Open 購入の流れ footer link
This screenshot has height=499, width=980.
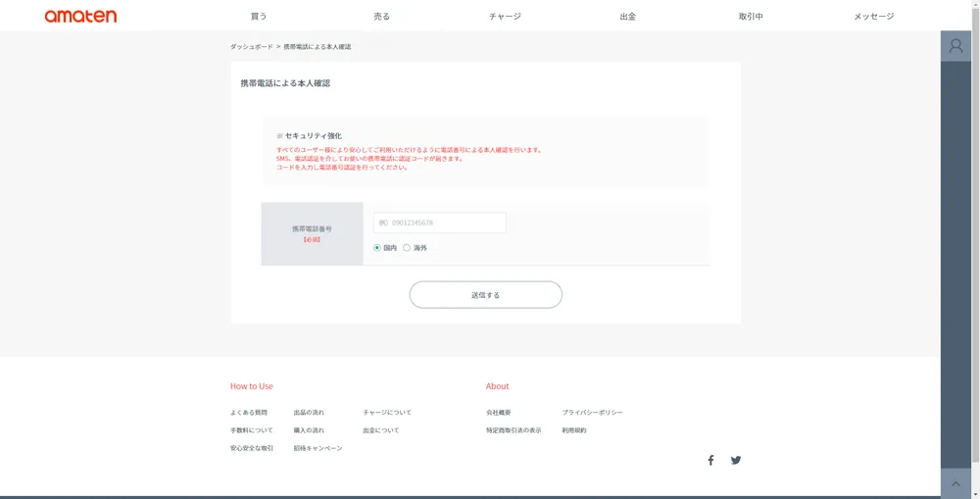(x=309, y=430)
